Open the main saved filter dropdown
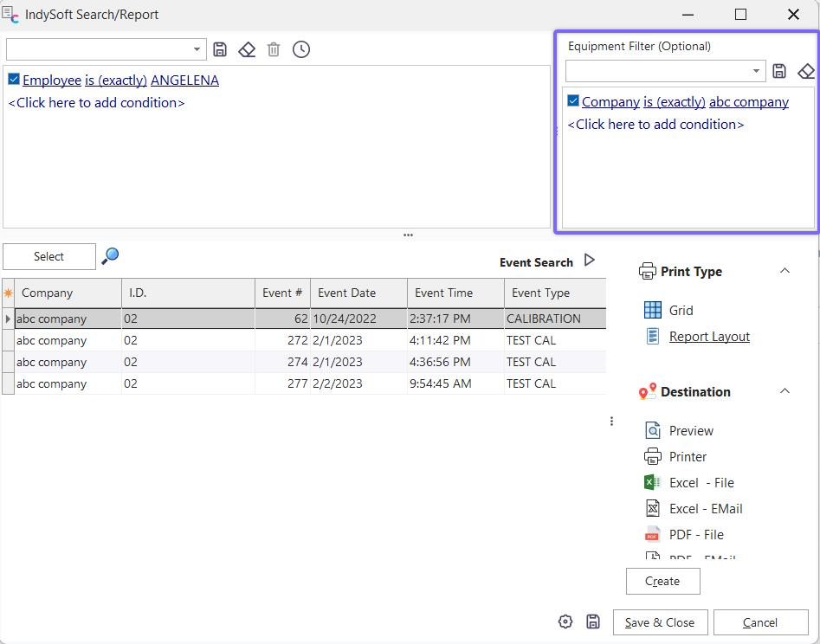The width and height of the screenshot is (820, 644). click(197, 49)
